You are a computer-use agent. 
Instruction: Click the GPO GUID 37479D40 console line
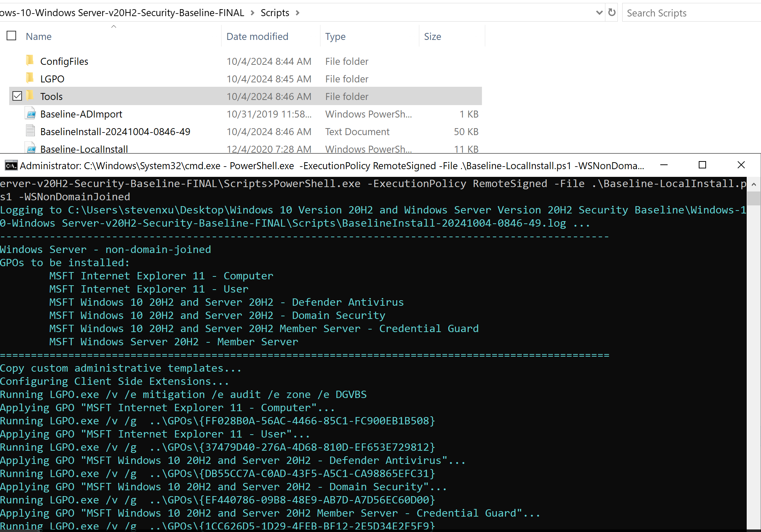click(218, 447)
